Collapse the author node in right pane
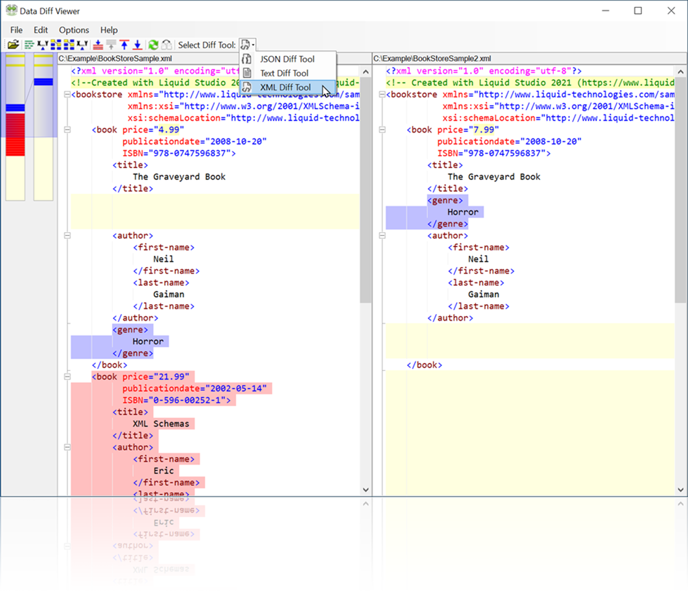 coord(382,235)
